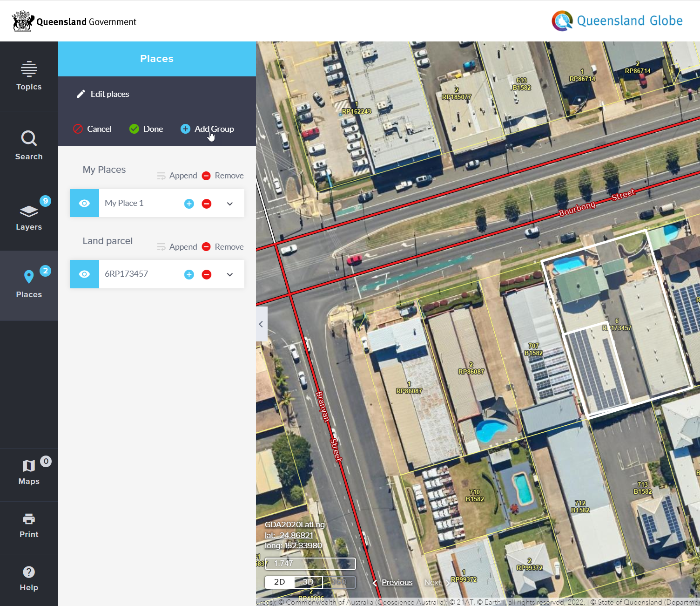This screenshot has width=700, height=606.
Task: Collapse the side panel with arrow
Action: coord(261,324)
